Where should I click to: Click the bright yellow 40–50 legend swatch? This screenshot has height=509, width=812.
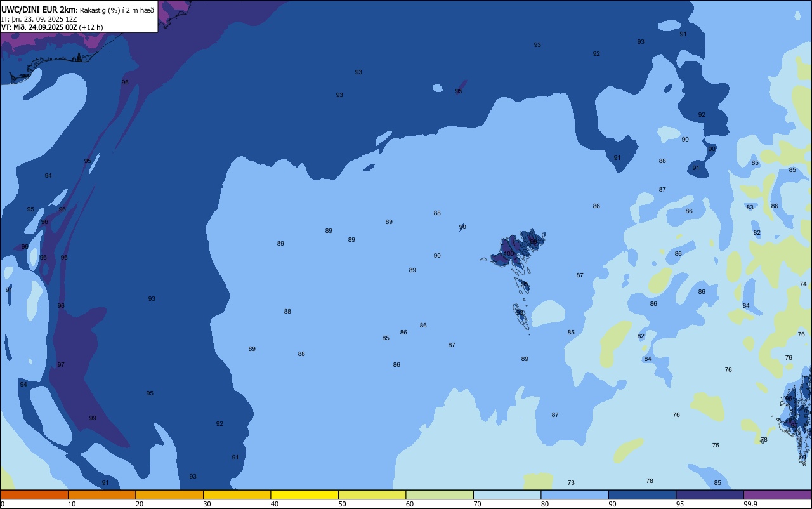[304, 494]
